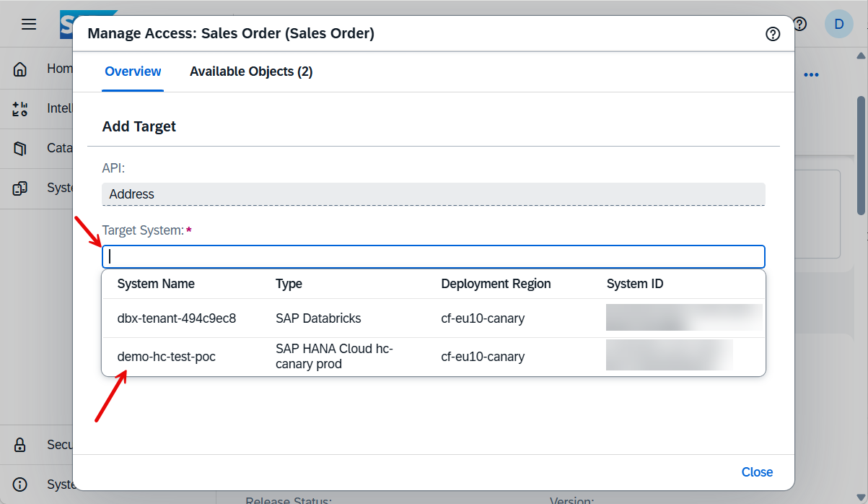Viewport: 868px width, 504px height.
Task: Open the Intelligent applications sidebar icon
Action: point(20,109)
